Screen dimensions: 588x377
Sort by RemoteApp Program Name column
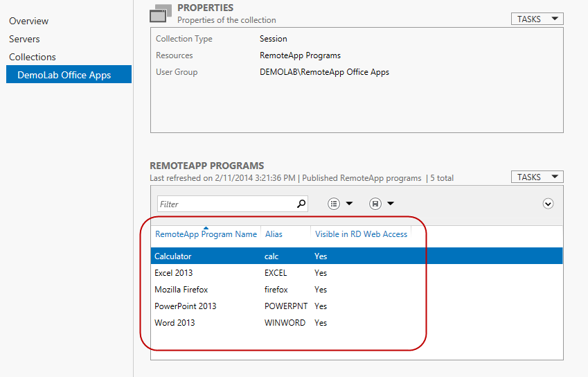click(206, 234)
